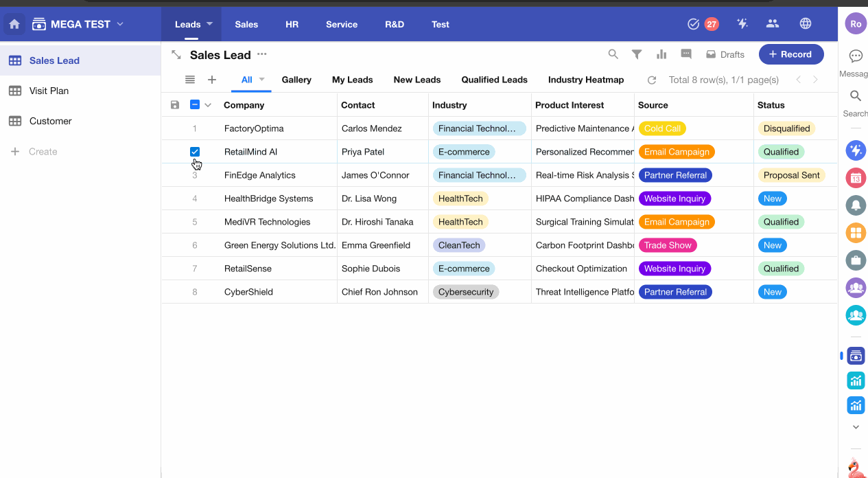The image size is (868, 478).
Task: Expand the All view dropdown arrow
Action: tap(262, 80)
